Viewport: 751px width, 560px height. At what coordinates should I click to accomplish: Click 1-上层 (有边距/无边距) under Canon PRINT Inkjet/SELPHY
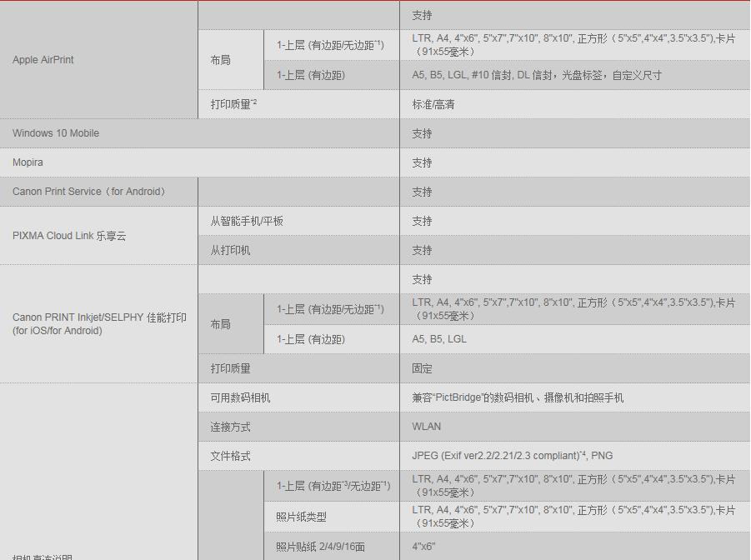(x=330, y=309)
